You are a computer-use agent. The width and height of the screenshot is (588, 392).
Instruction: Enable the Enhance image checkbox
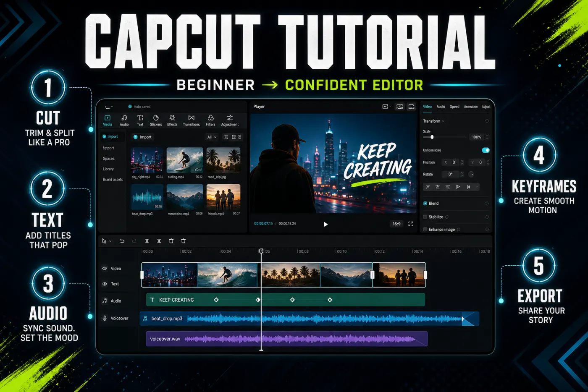(x=425, y=230)
